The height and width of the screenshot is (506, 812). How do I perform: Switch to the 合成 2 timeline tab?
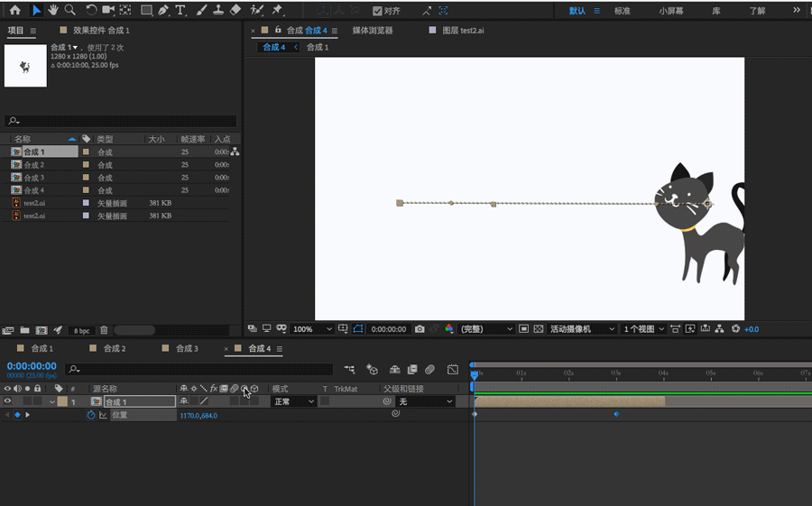coord(114,348)
